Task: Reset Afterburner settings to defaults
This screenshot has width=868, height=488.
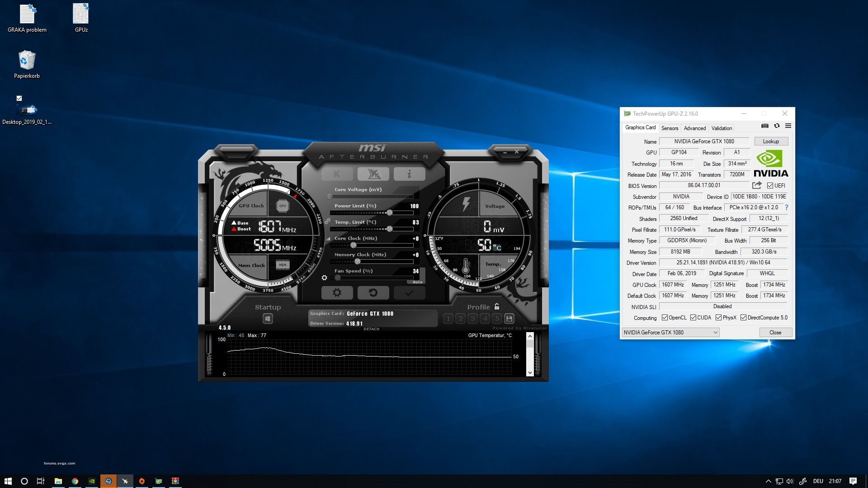Action: pos(373,293)
